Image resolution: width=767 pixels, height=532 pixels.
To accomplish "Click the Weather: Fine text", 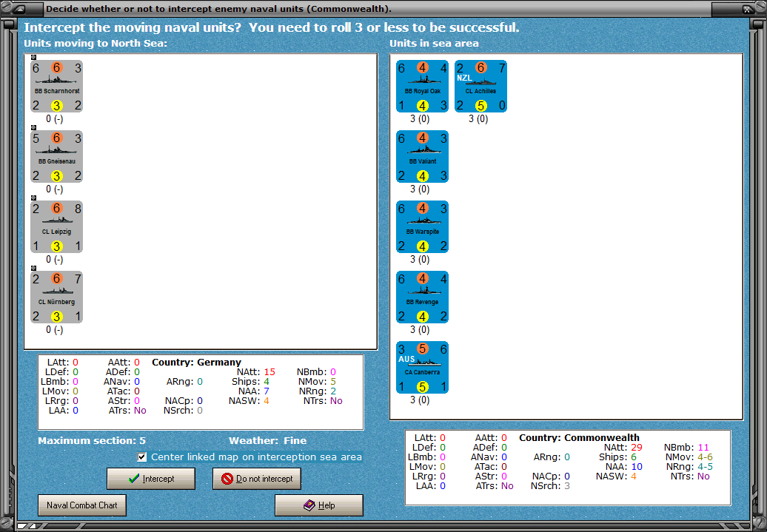I will click(x=267, y=440).
